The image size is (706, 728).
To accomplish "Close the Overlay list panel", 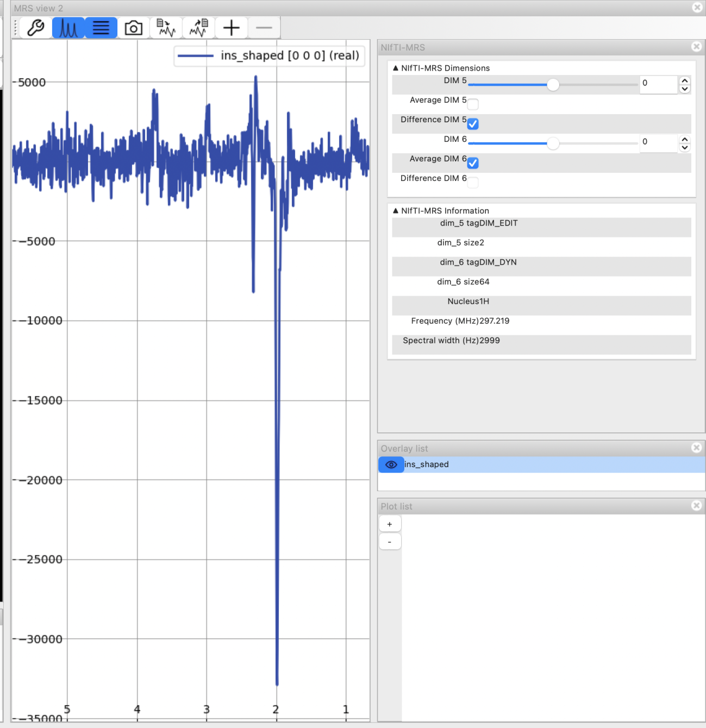I will click(696, 448).
